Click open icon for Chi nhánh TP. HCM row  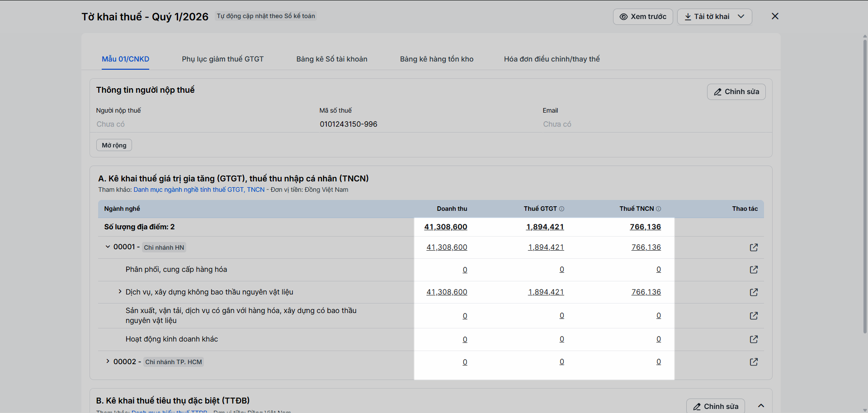pos(754,362)
